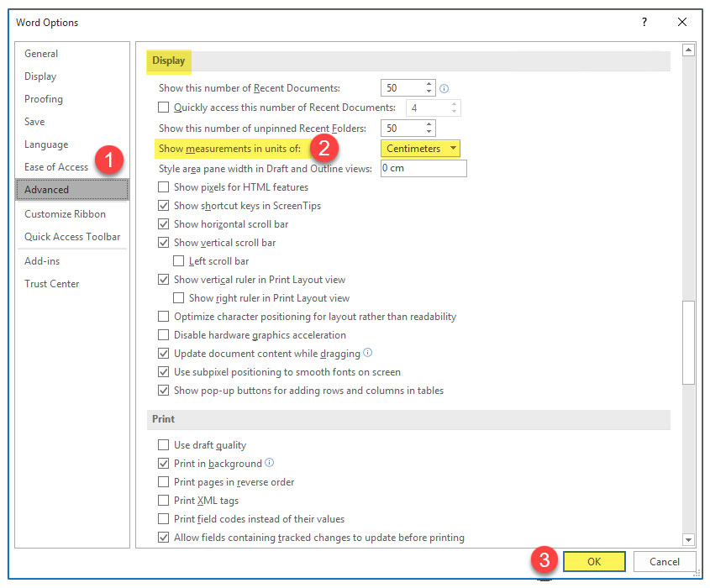710x588 pixels.
Task: Open the General options category
Action: pos(72,54)
